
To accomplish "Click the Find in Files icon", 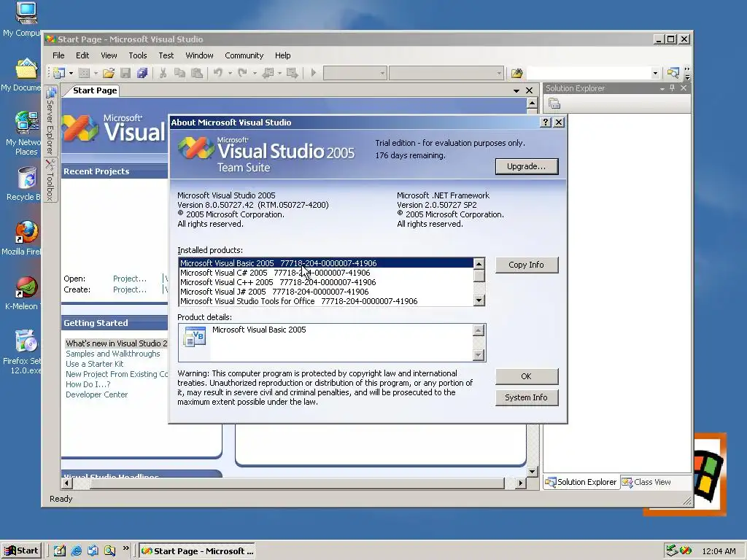I will (x=517, y=73).
